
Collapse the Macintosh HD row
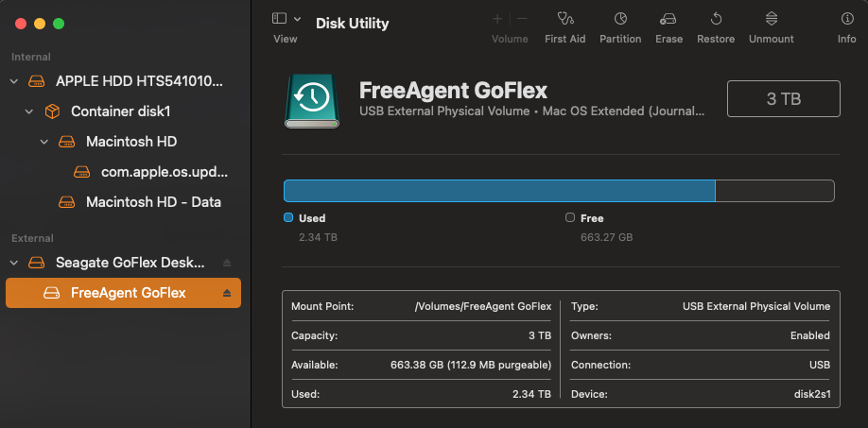[x=43, y=142]
